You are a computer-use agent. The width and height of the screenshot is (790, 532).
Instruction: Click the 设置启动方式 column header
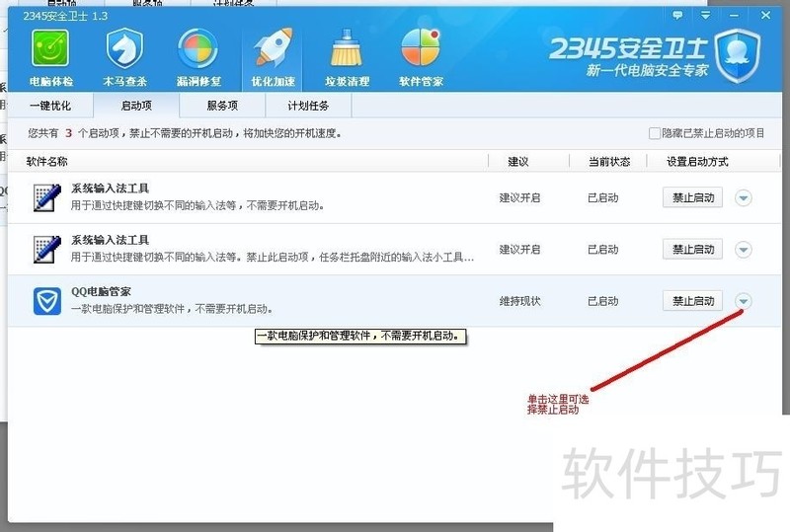click(x=697, y=162)
